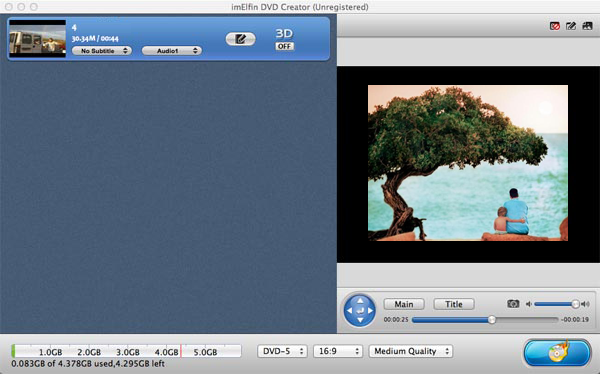The image size is (600, 374).
Task: Click the high volume speaker icon
Action: click(x=585, y=304)
